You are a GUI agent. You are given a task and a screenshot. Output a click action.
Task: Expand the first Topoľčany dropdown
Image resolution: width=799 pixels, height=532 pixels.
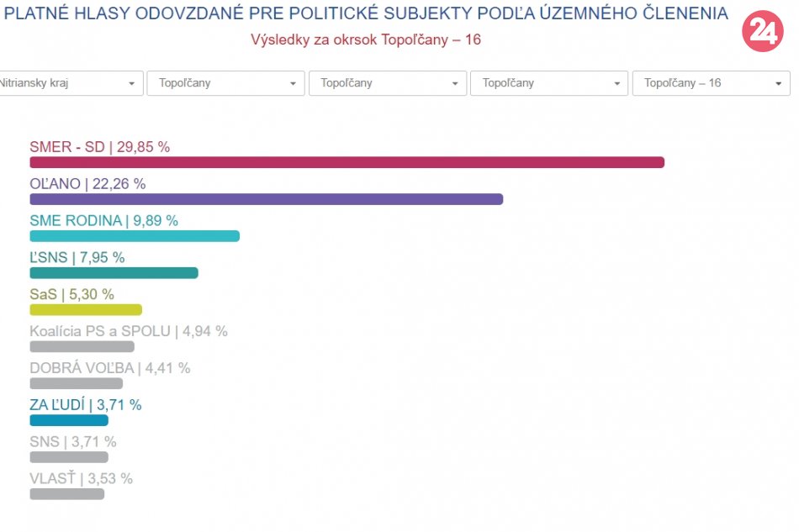225,83
